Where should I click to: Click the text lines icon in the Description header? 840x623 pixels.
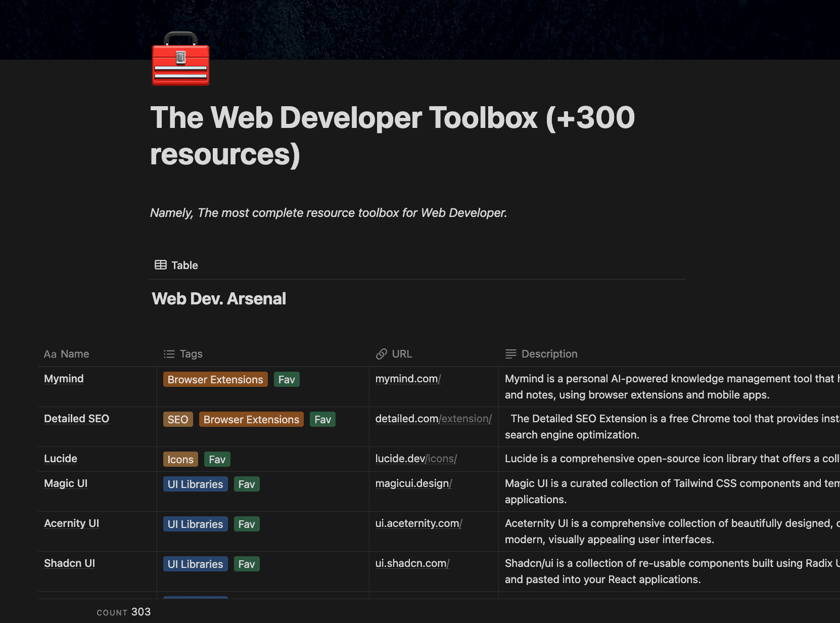point(509,354)
